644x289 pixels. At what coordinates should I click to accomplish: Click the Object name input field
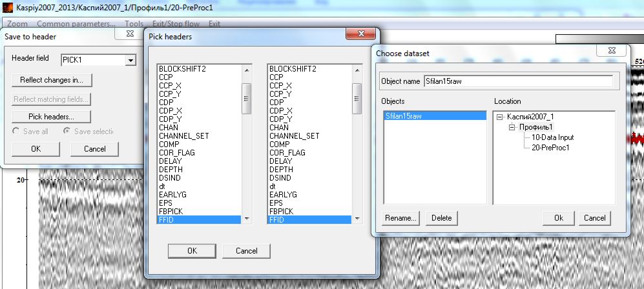point(518,81)
